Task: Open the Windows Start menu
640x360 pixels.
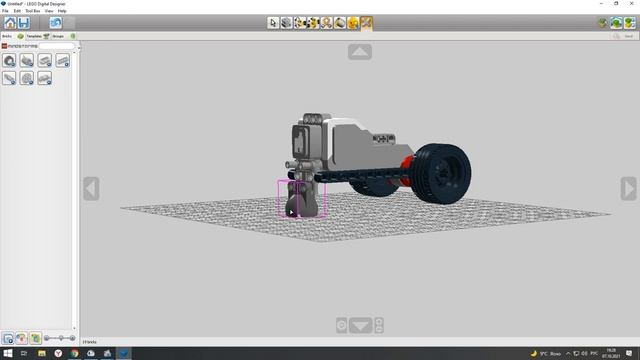Action: click(8, 353)
